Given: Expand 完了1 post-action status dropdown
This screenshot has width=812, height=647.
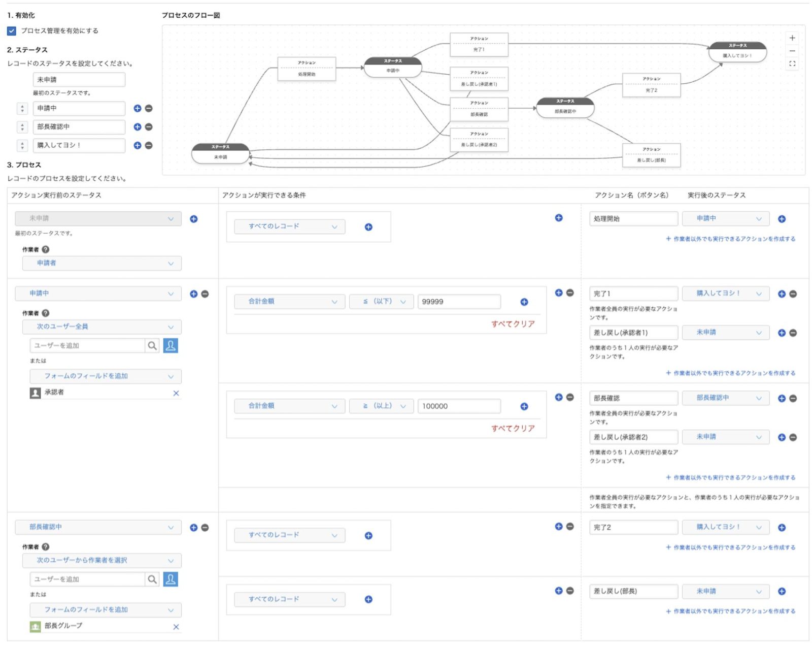Looking at the screenshot, I should pyautogui.click(x=725, y=294).
